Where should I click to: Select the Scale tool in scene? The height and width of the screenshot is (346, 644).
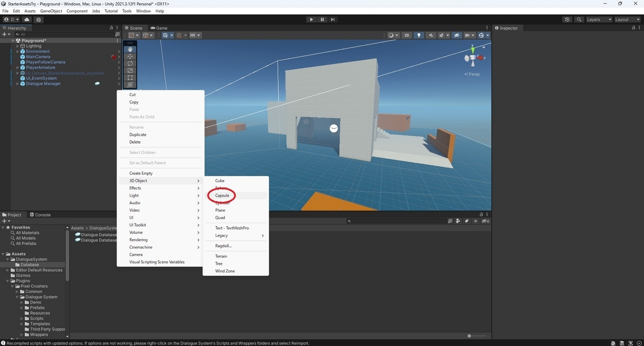point(130,70)
